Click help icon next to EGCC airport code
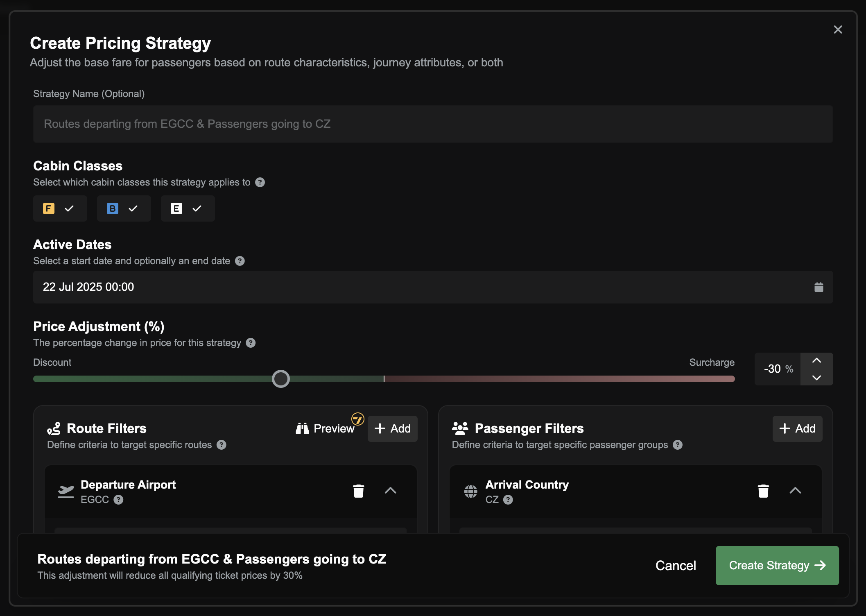This screenshot has width=866, height=616. [118, 500]
